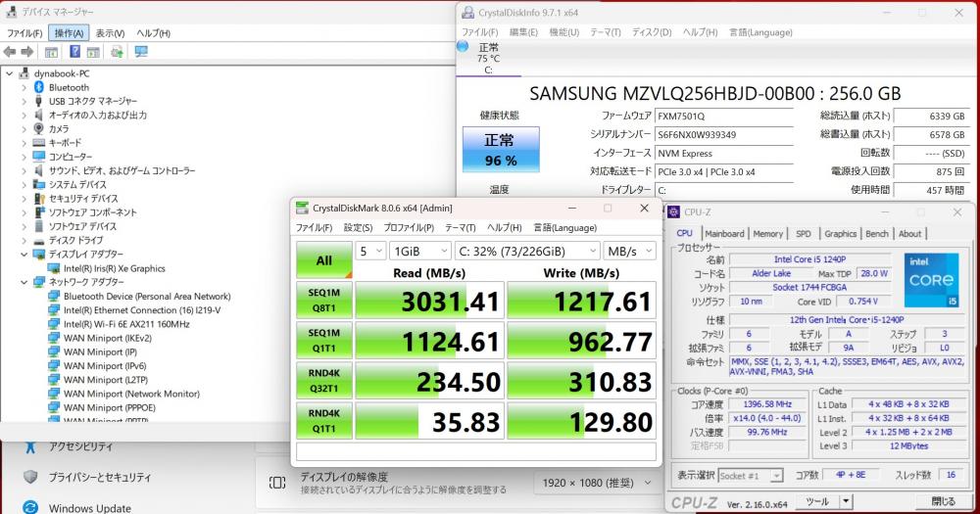
Task: Open the Socket #1 selection dropdown in CPU-Z
Action: pyautogui.click(x=750, y=476)
